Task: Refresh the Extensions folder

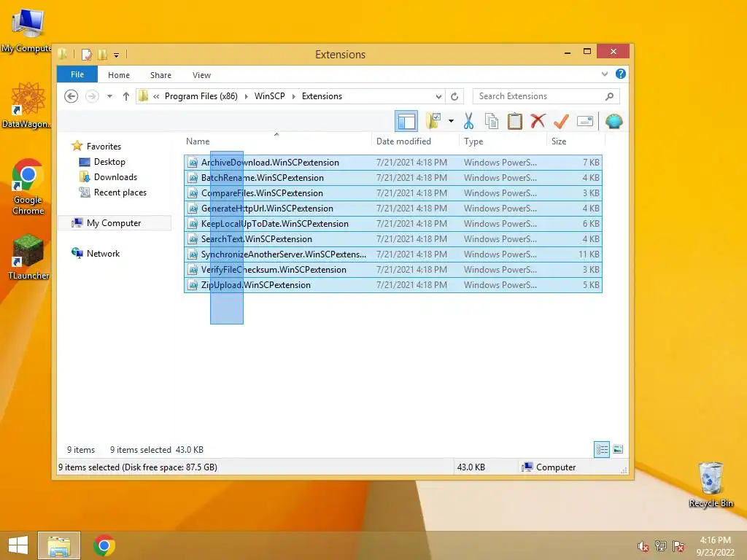Action: [454, 96]
